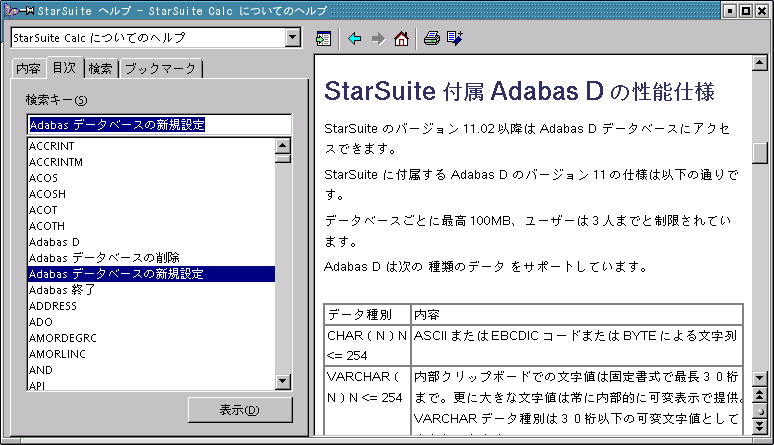Click the round navigation button on the help scrollbar
The width and height of the screenshot is (774, 445).
pos(759,411)
